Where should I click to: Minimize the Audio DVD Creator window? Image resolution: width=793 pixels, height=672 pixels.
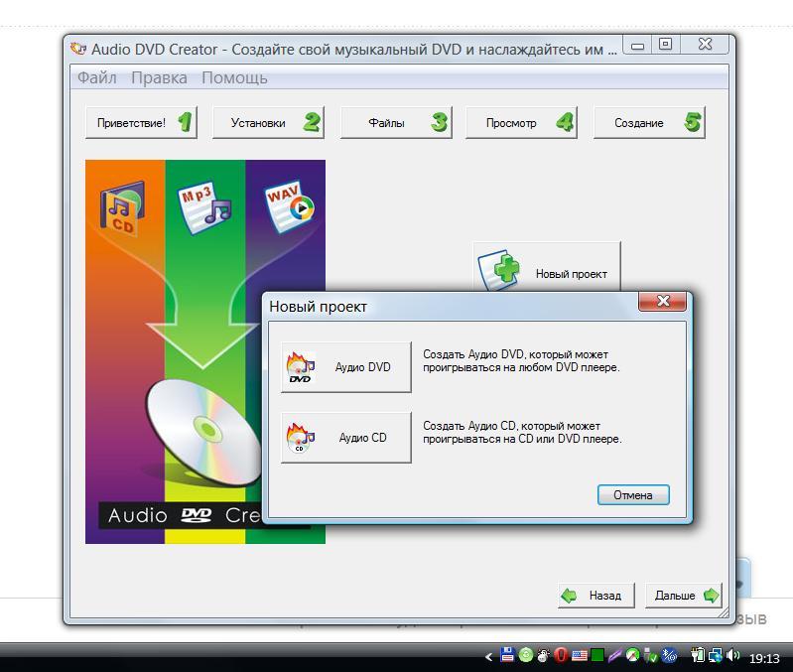click(637, 45)
